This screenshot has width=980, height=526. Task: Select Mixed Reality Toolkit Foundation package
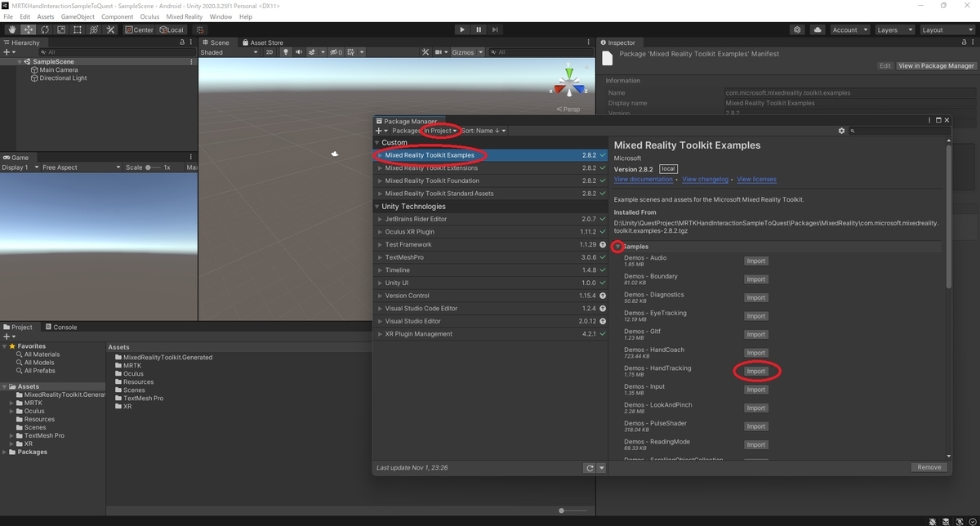click(491, 181)
